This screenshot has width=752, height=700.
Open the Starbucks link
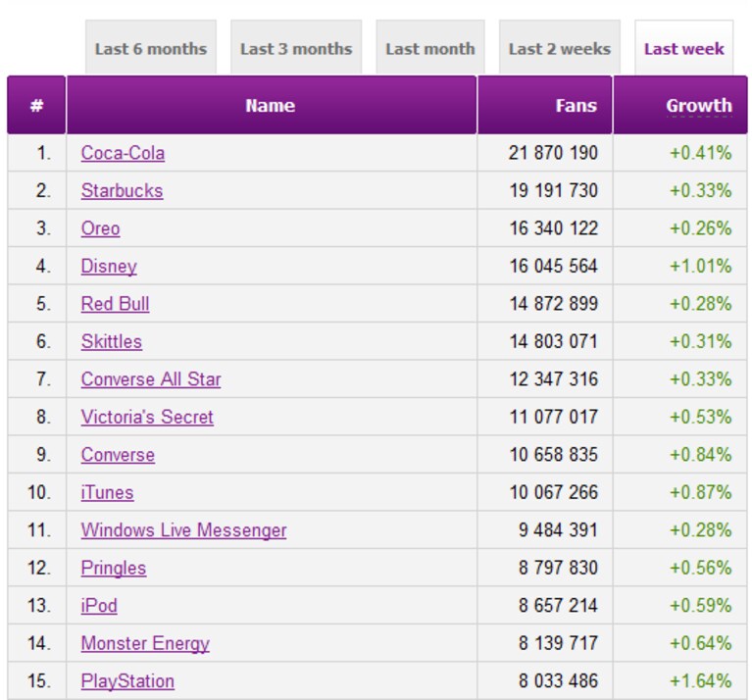point(122,191)
